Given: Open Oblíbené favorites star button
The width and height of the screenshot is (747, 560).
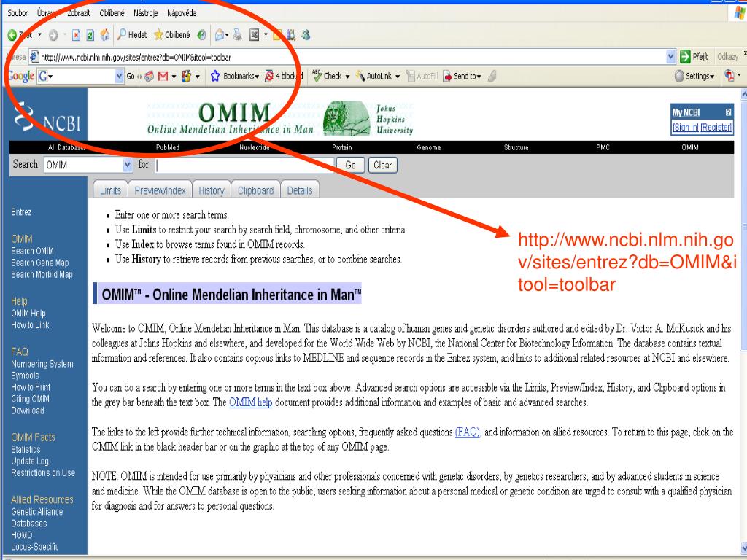Looking at the screenshot, I should coord(172,35).
